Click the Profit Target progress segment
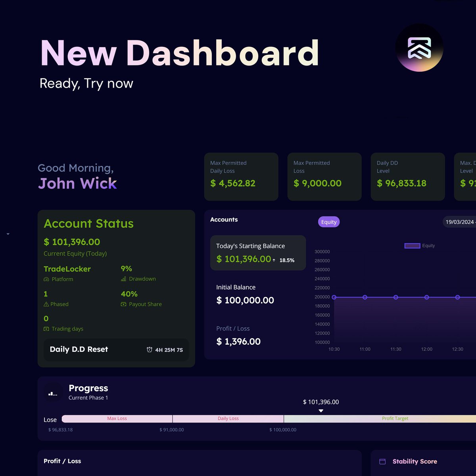This screenshot has width=476, height=476. (x=380, y=418)
